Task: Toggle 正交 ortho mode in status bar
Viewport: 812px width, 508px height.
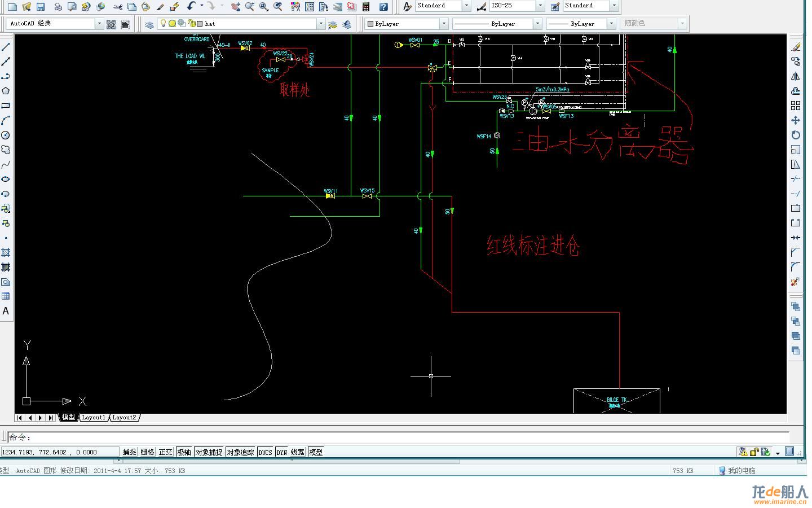Action: (x=166, y=452)
